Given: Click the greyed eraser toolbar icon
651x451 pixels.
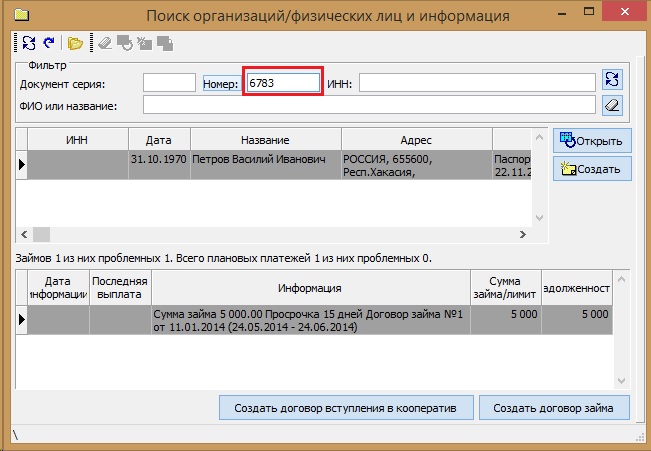Looking at the screenshot, I should click(105, 43).
